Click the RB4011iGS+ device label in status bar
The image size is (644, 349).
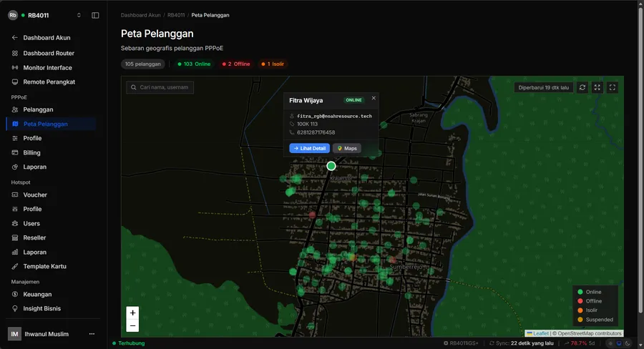(461, 343)
